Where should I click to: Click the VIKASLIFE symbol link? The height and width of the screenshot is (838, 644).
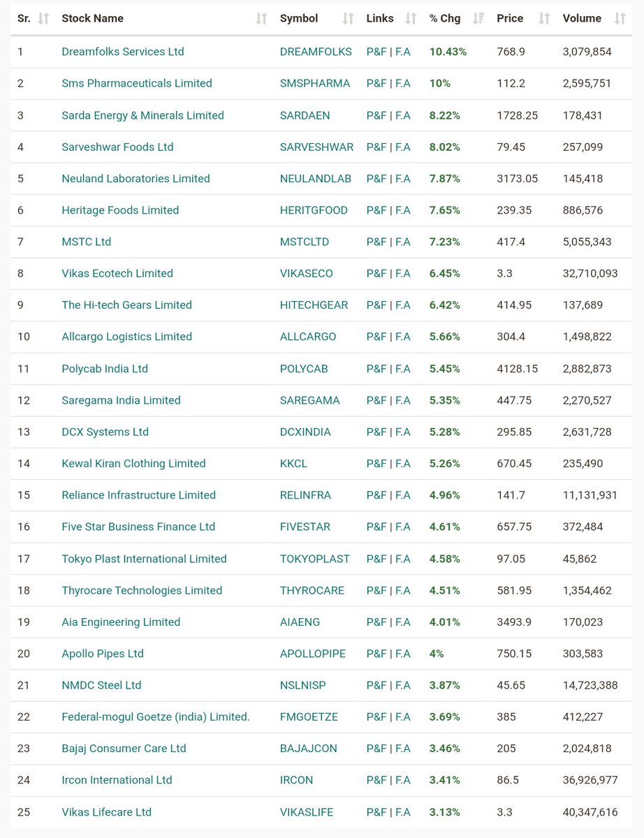point(307,812)
